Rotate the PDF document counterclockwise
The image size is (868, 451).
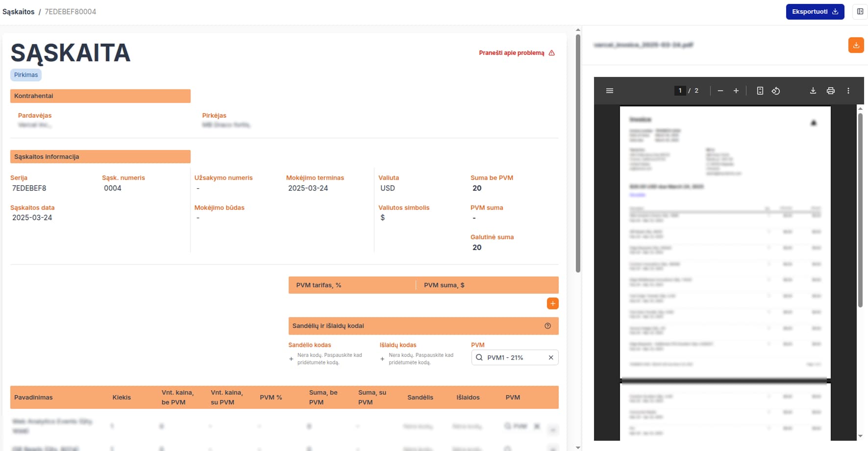point(776,91)
